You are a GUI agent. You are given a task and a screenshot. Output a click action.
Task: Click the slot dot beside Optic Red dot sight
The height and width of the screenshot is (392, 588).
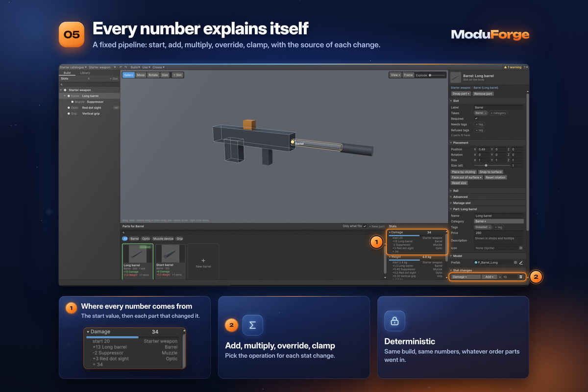click(x=69, y=108)
